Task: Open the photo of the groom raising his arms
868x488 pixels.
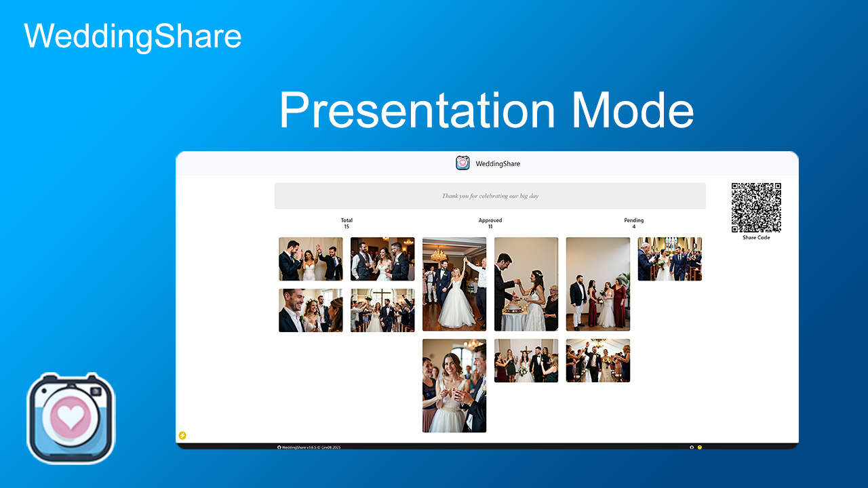Action: click(598, 361)
